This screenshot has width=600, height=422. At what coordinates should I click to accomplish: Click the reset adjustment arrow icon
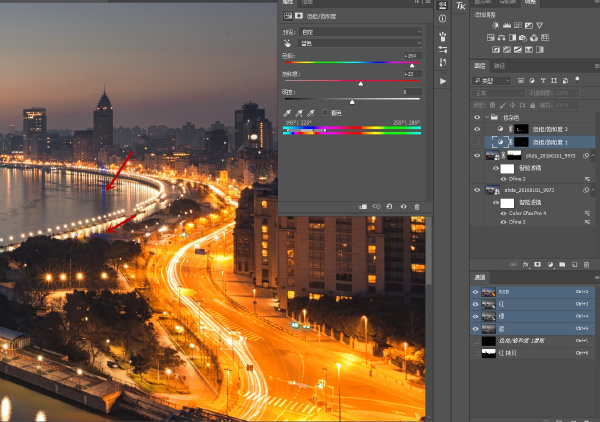(390, 207)
